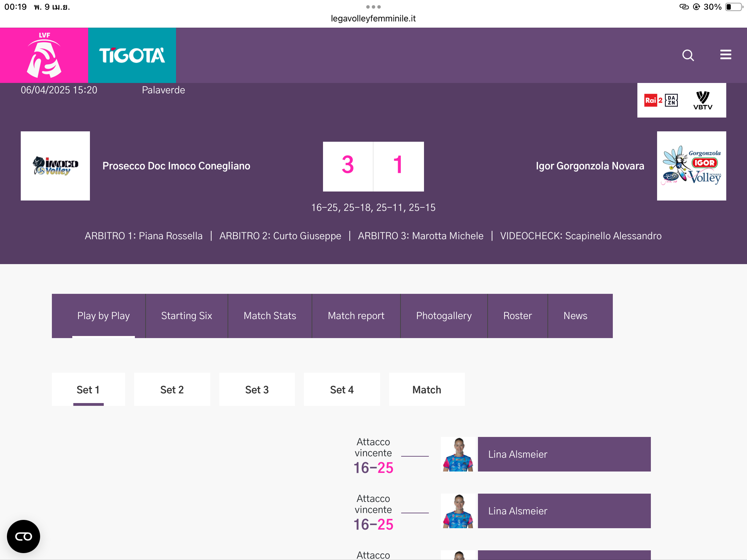Switch to the Play by Play tab
Image resolution: width=747 pixels, height=560 pixels.
(x=103, y=316)
